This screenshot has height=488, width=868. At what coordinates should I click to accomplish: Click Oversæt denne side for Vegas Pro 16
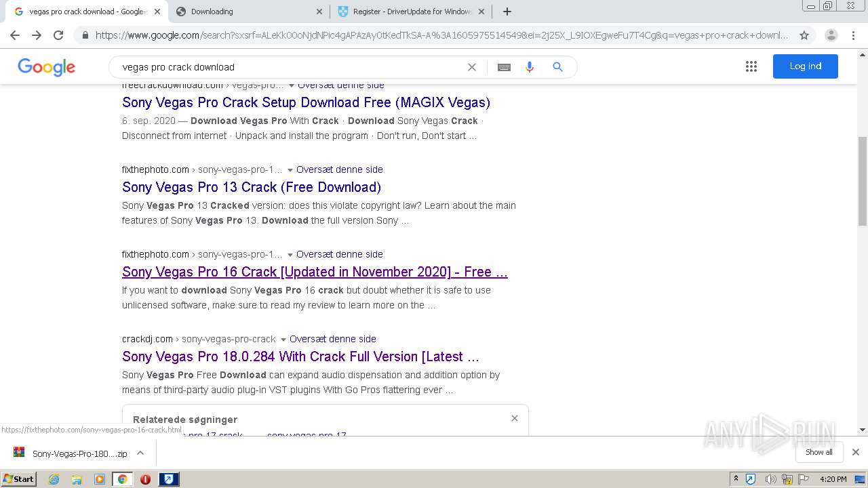click(x=340, y=254)
